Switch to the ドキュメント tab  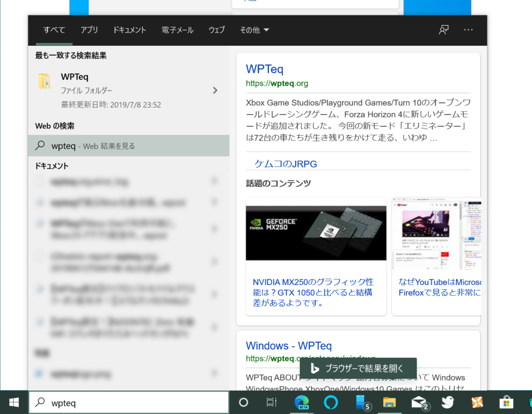129,30
